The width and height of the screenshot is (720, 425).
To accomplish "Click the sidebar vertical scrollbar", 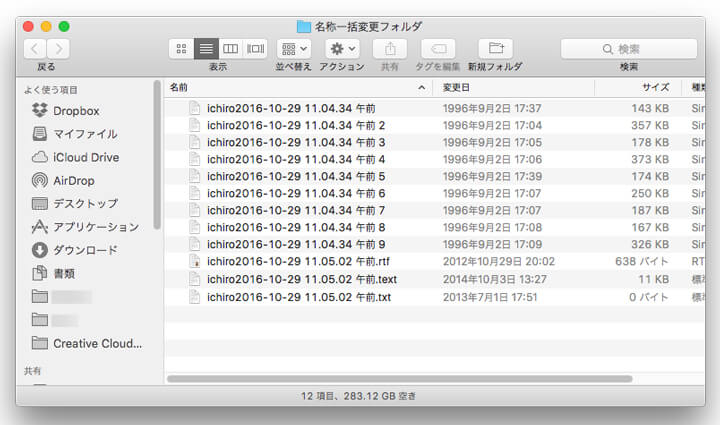I will 157,155.
